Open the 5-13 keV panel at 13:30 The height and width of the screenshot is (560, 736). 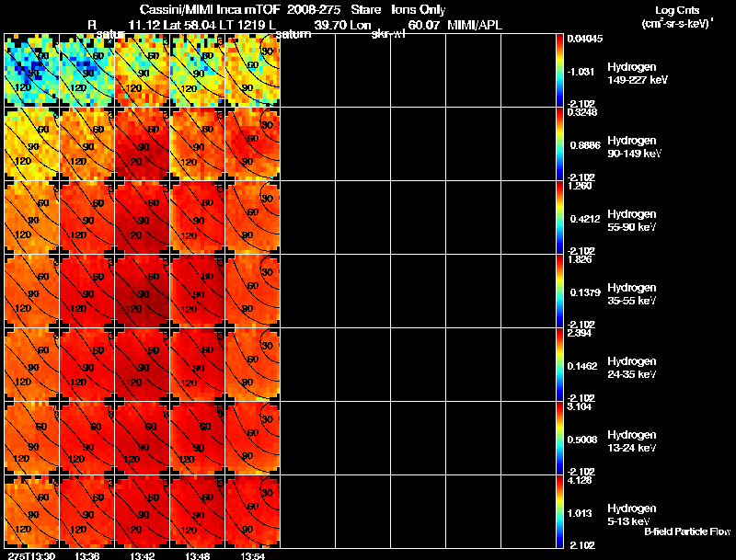click(x=32, y=511)
